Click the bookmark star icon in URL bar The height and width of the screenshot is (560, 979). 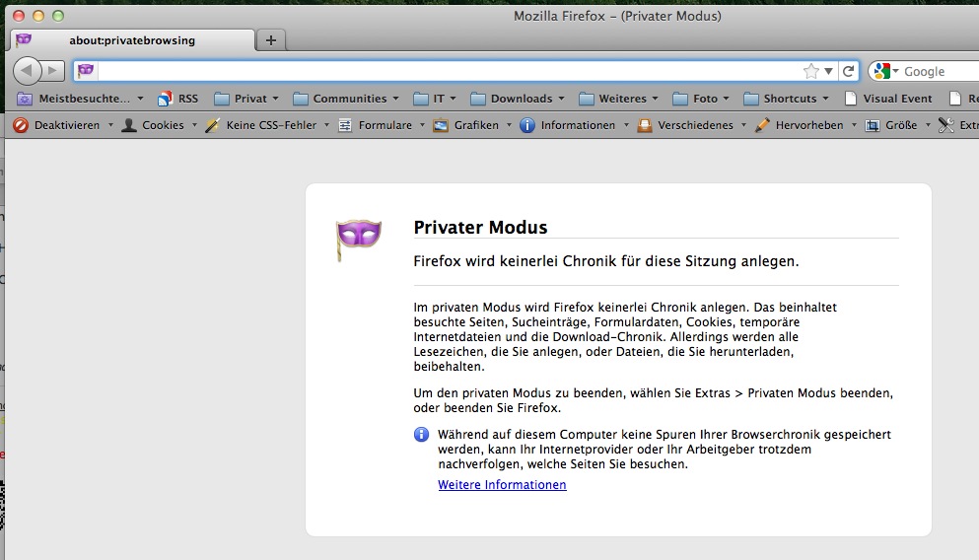810,71
